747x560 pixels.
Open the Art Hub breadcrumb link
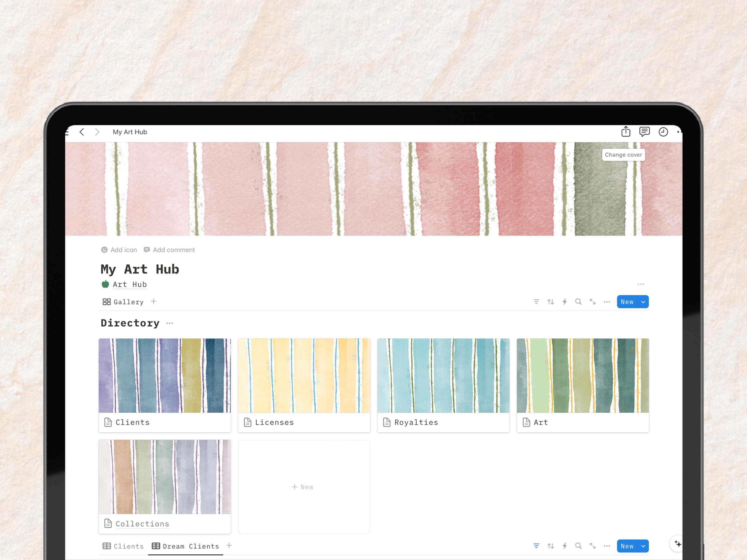(x=130, y=284)
